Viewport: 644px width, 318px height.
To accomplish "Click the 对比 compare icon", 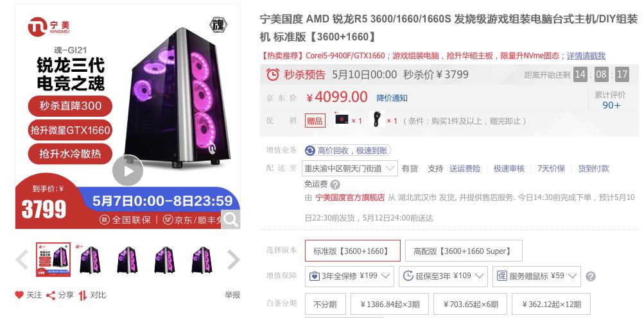I will [x=83, y=295].
